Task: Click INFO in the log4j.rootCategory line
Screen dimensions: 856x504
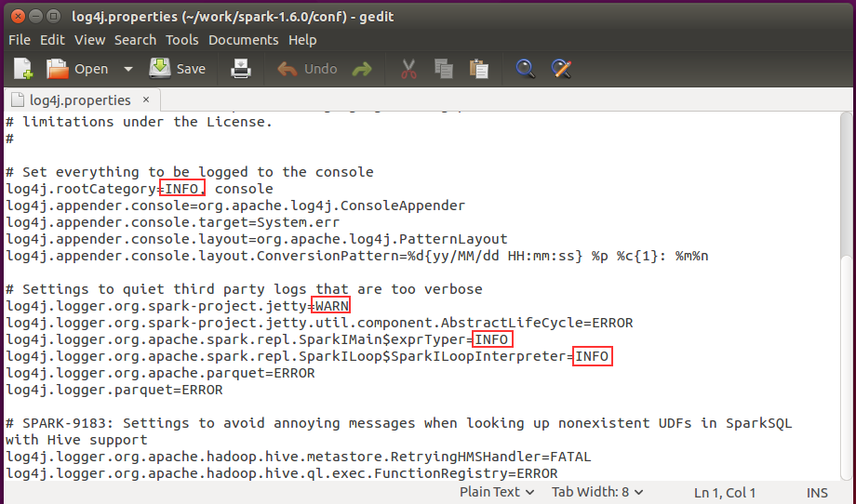Action: 181,189
